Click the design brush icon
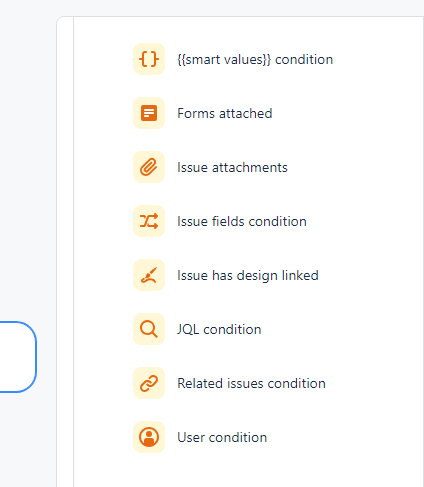 (x=149, y=275)
